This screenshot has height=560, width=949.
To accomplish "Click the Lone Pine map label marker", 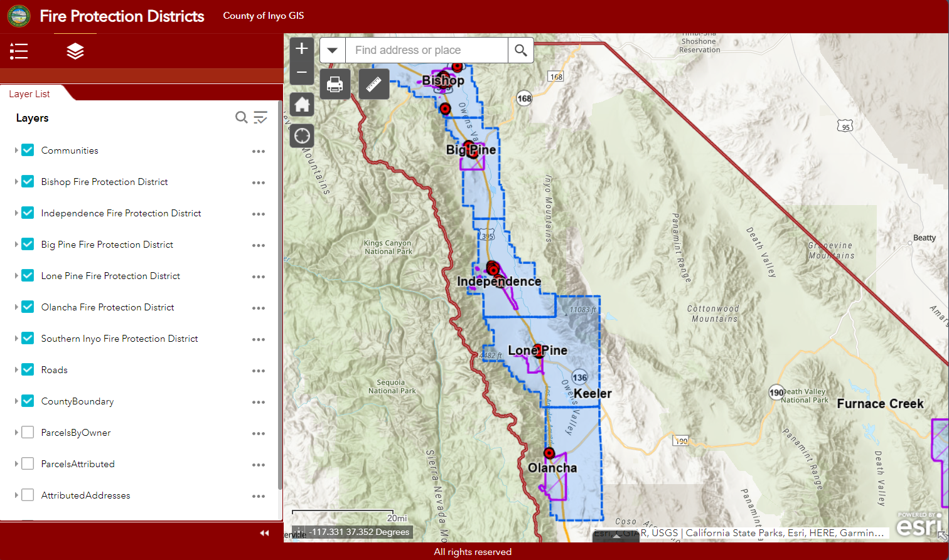I will [539, 351].
